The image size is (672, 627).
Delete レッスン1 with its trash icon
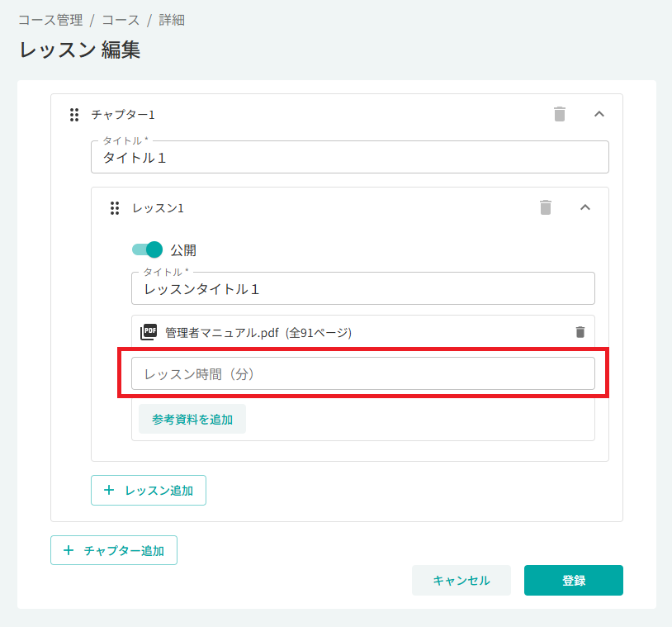coord(546,207)
